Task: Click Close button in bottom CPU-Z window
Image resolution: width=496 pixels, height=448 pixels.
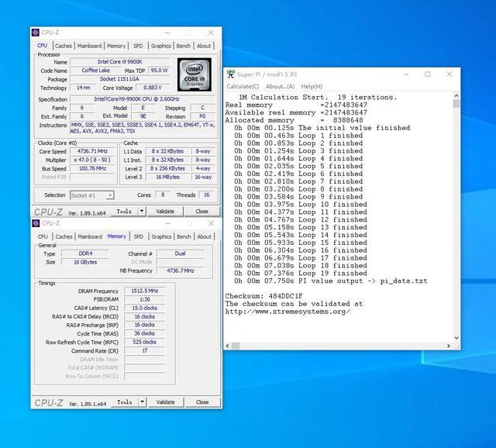Action: pyautogui.click(x=202, y=402)
